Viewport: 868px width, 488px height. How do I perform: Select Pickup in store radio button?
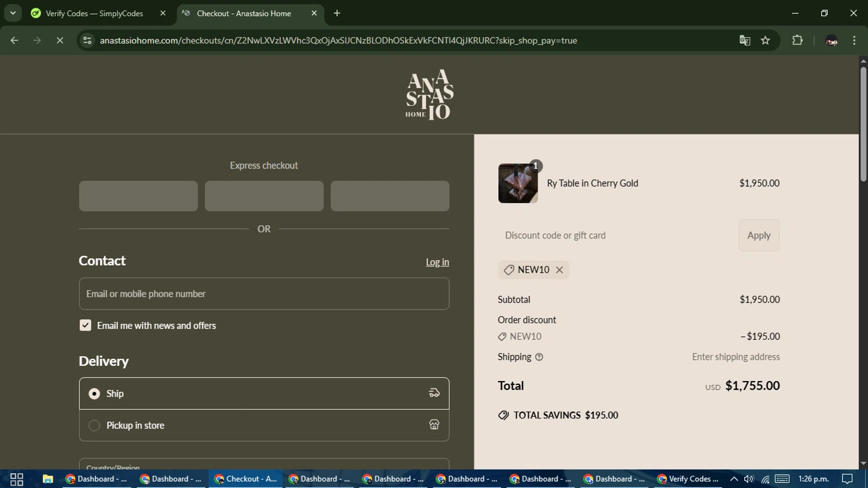click(x=94, y=425)
